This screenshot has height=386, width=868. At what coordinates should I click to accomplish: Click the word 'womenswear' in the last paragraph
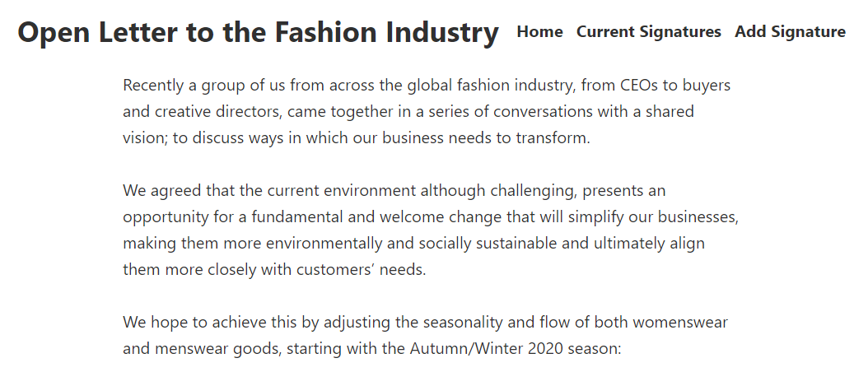[x=680, y=323]
